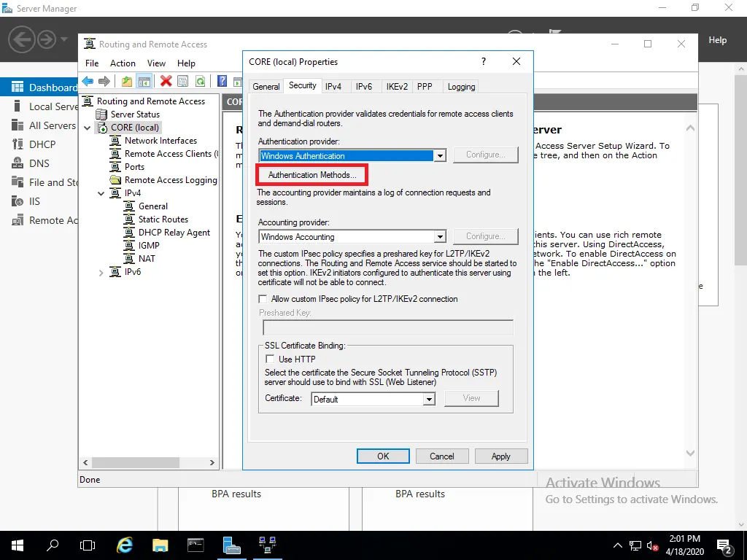Switch to the Logging tab

pos(461,87)
